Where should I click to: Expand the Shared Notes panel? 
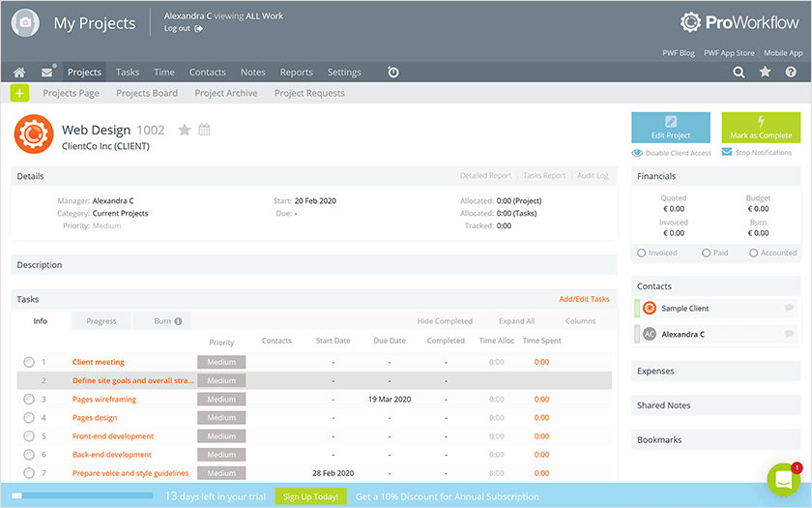(715, 405)
